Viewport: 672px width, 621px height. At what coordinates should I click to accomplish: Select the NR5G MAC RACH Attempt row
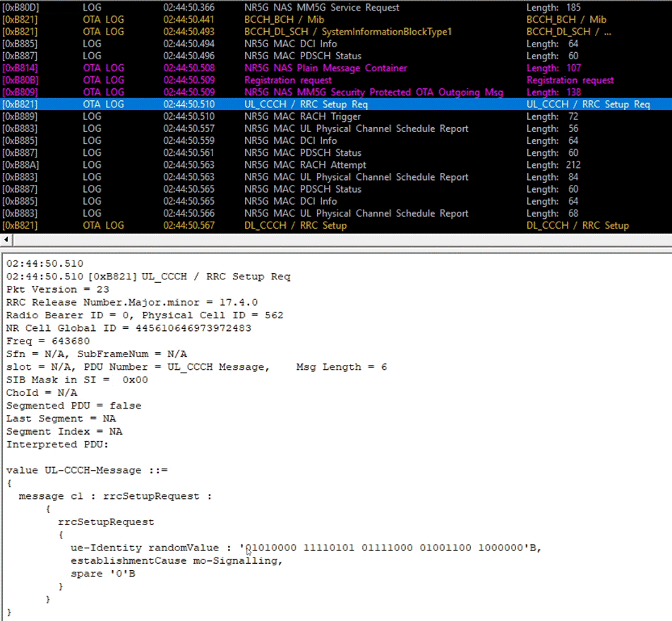coord(336,164)
